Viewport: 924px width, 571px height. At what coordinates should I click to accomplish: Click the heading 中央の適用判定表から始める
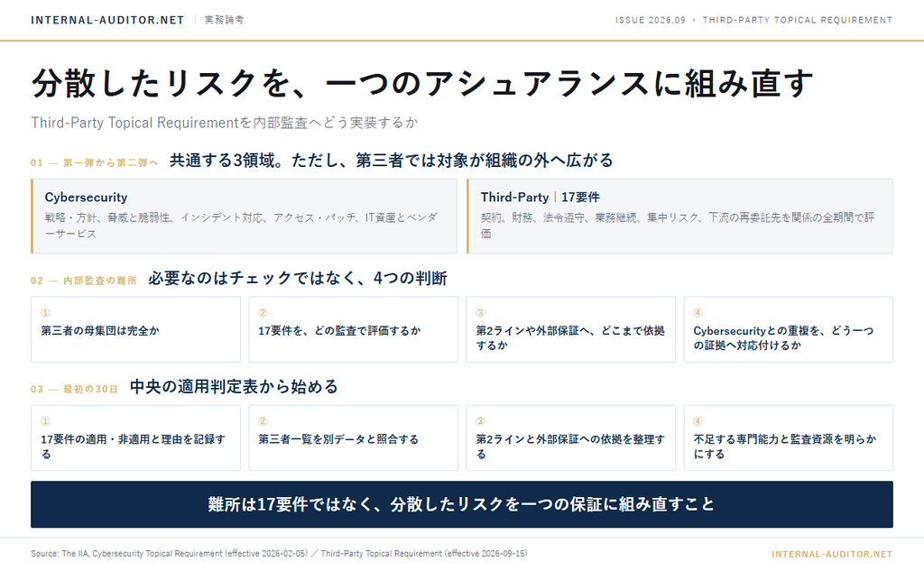point(234,387)
